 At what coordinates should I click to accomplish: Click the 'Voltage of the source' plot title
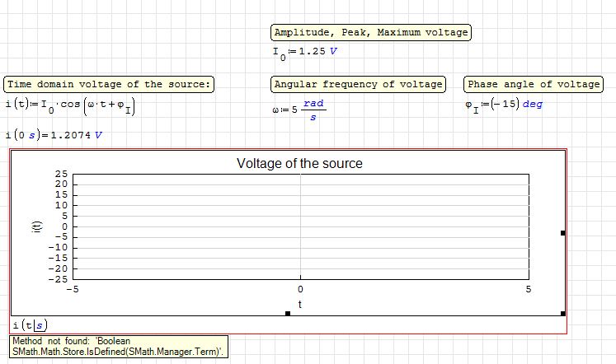[299, 163]
